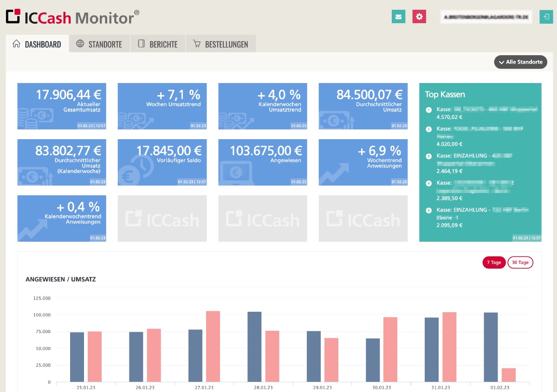The image size is (557, 392).
Task: Open the 84.500,07 € Durchschnittlicher Umsatz tile
Action: [x=363, y=106]
